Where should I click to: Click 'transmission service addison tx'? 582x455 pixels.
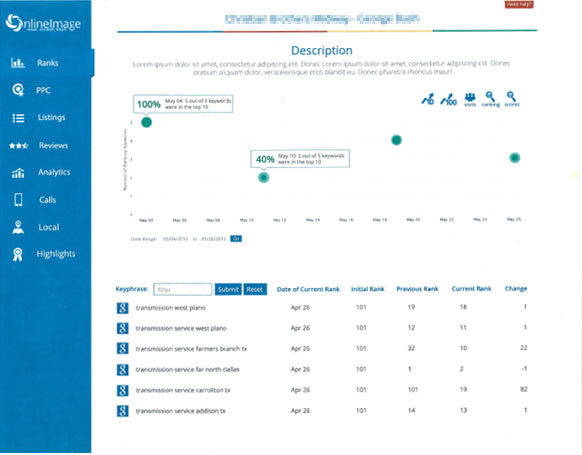180,411
